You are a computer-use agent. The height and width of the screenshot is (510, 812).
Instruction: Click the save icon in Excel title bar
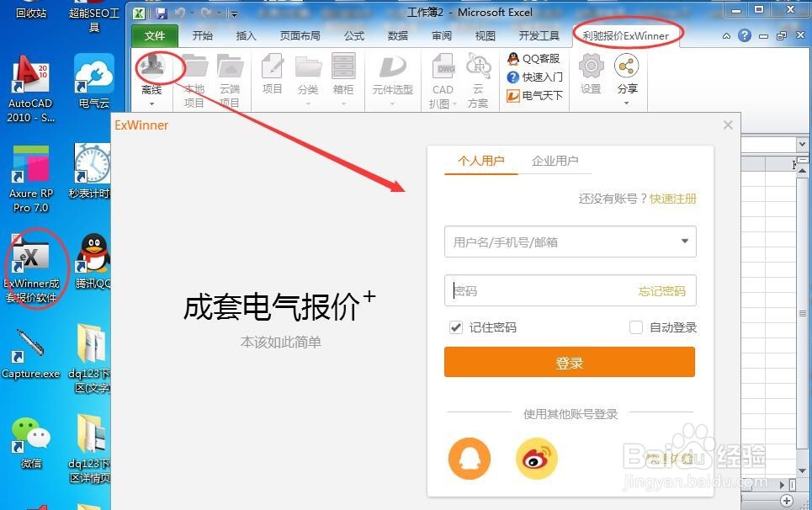click(x=161, y=13)
